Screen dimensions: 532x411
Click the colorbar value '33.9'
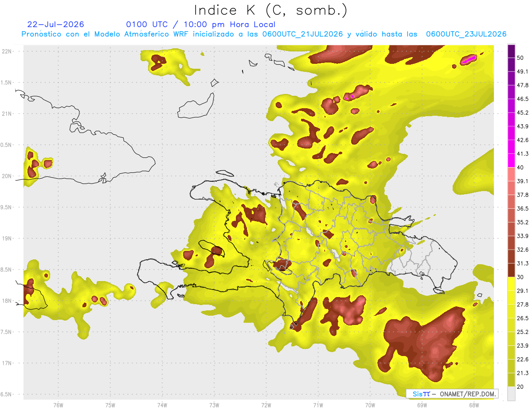tap(523, 236)
